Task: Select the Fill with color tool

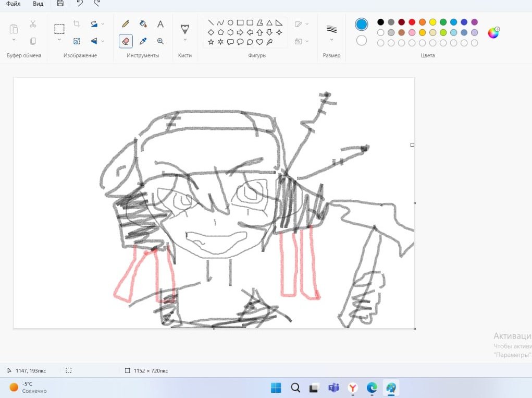Action: click(x=143, y=24)
